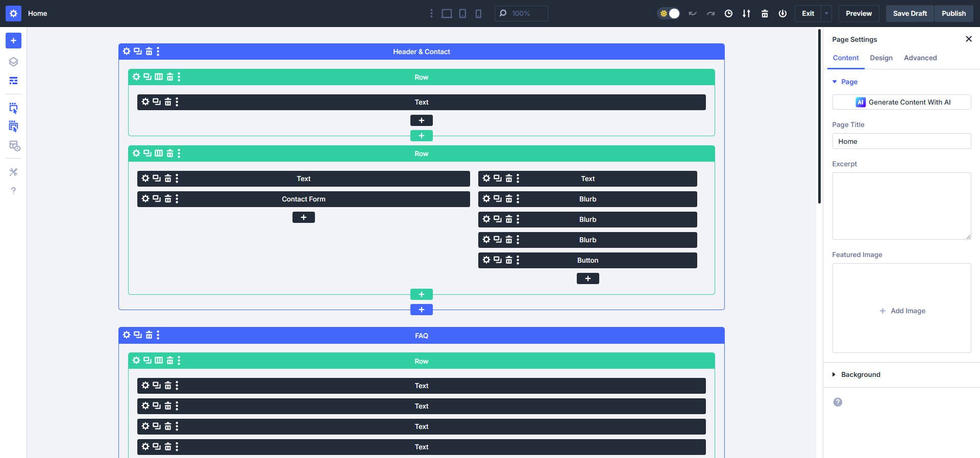The width and height of the screenshot is (980, 458).
Task: Select the Button module bar
Action: point(587,260)
